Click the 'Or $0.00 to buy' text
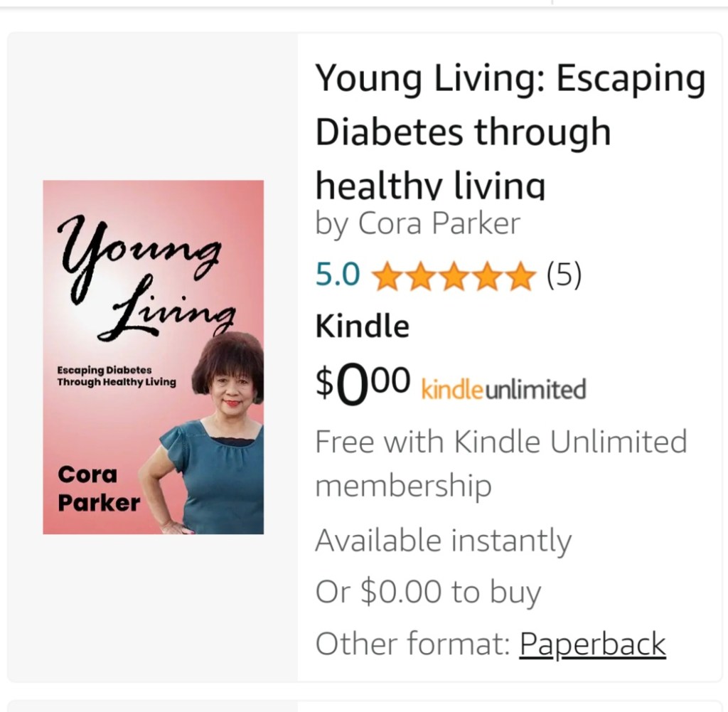 [x=428, y=592]
